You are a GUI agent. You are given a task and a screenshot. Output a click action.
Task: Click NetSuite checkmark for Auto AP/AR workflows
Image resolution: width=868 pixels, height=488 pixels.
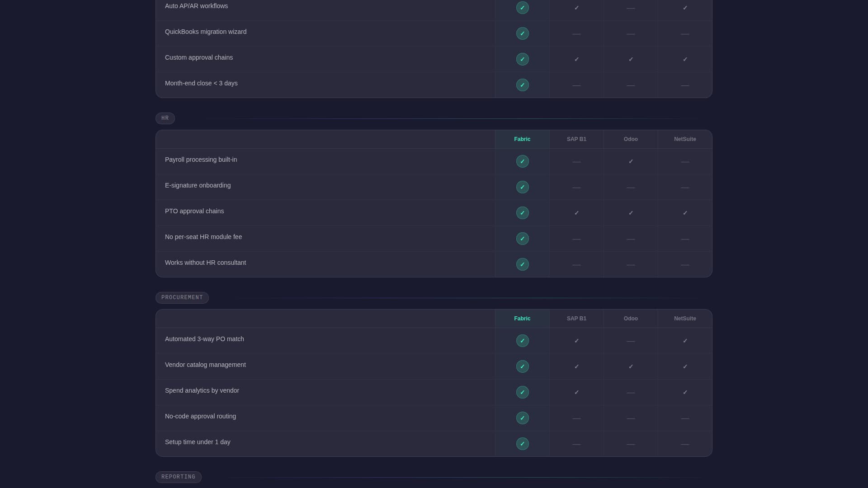685,8
